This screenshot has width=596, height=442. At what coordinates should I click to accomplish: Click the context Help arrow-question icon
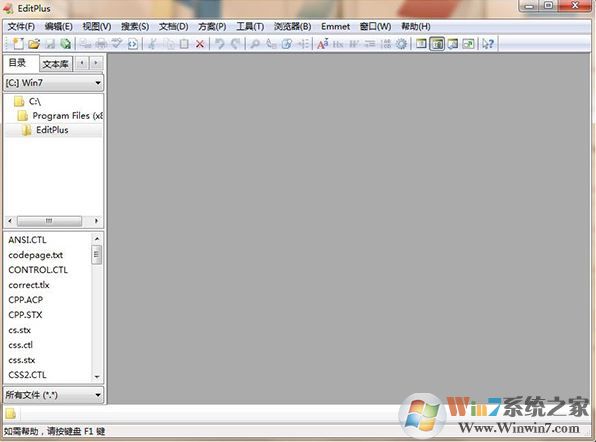(x=488, y=44)
